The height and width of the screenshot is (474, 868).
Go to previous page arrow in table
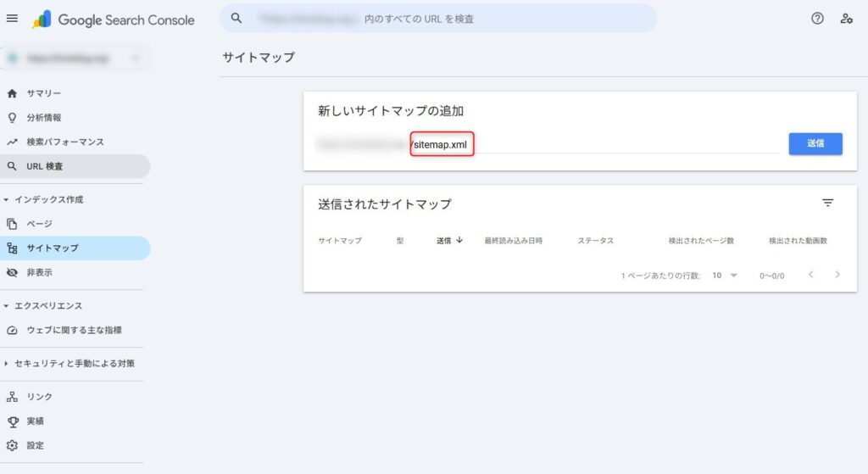pyautogui.click(x=810, y=275)
